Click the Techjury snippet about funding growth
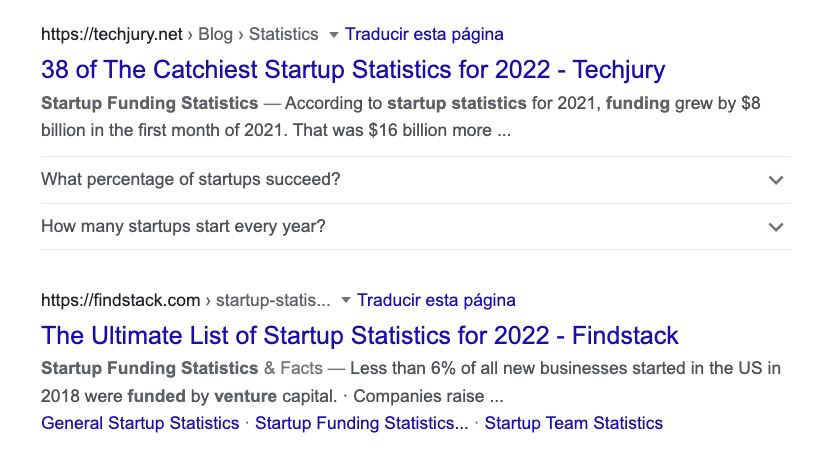Screen dimensions: 820x463 [x=400, y=116]
